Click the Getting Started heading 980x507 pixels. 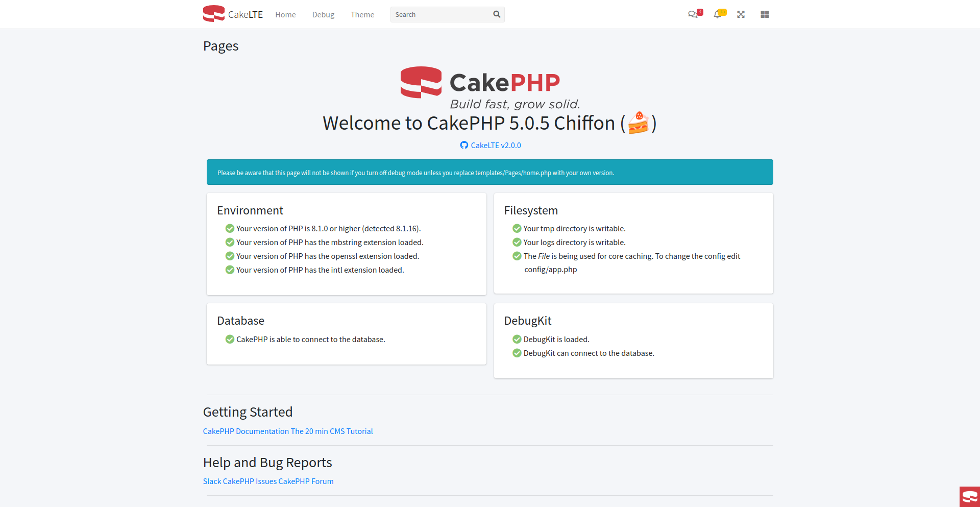coord(248,412)
